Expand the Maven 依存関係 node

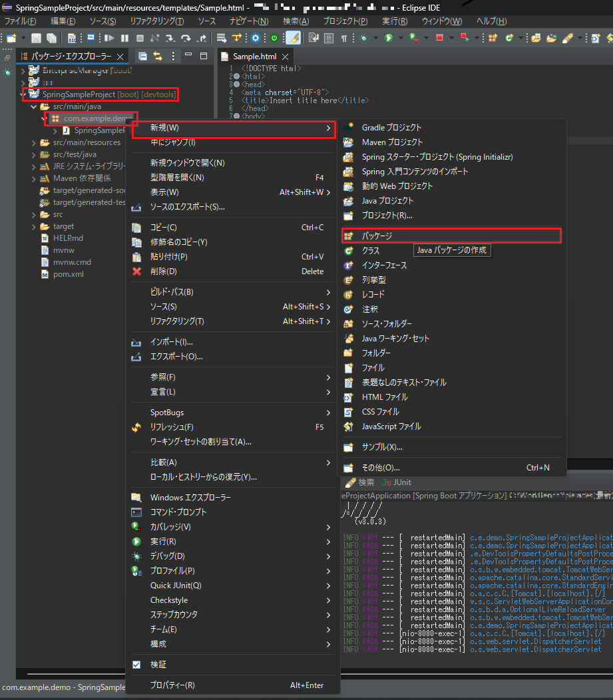click(x=33, y=178)
